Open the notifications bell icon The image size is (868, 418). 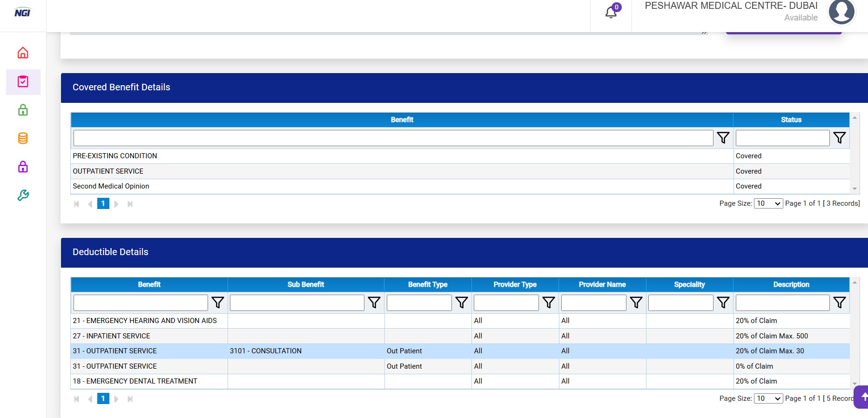coord(611,13)
